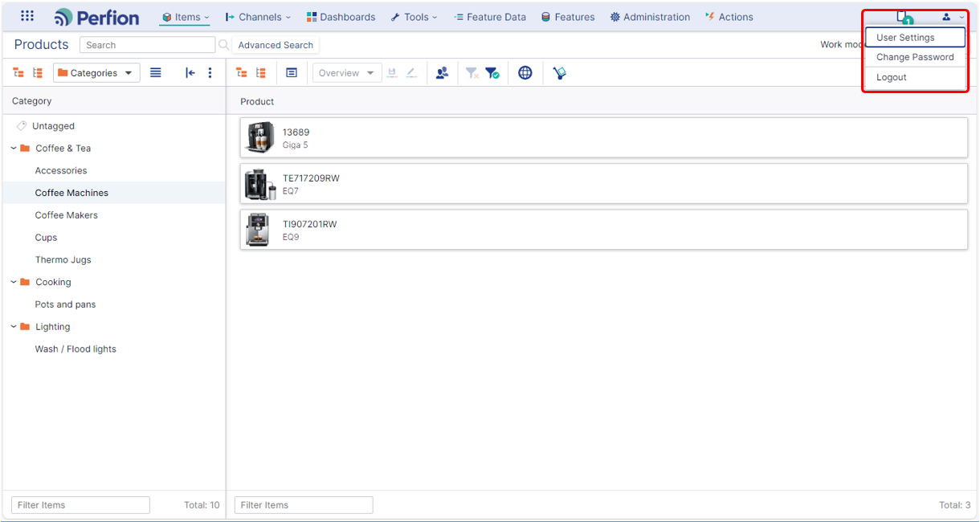Screen dimensions: 980x522
Task: Click the search magnifier icon
Action: click(224, 45)
